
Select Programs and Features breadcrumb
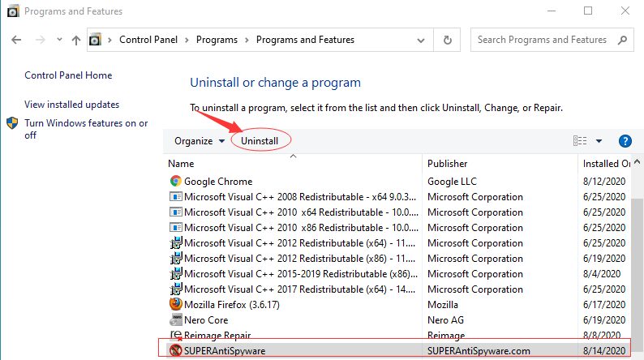(x=305, y=40)
